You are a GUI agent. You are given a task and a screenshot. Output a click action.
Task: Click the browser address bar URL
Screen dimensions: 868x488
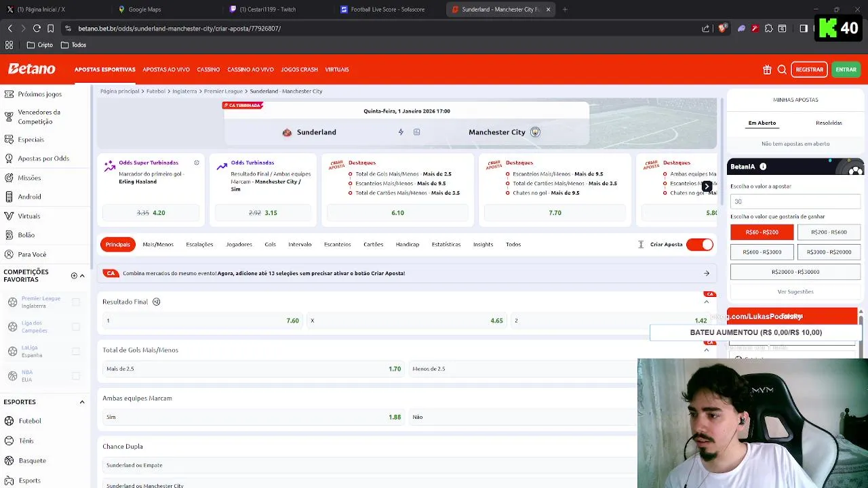(x=179, y=28)
